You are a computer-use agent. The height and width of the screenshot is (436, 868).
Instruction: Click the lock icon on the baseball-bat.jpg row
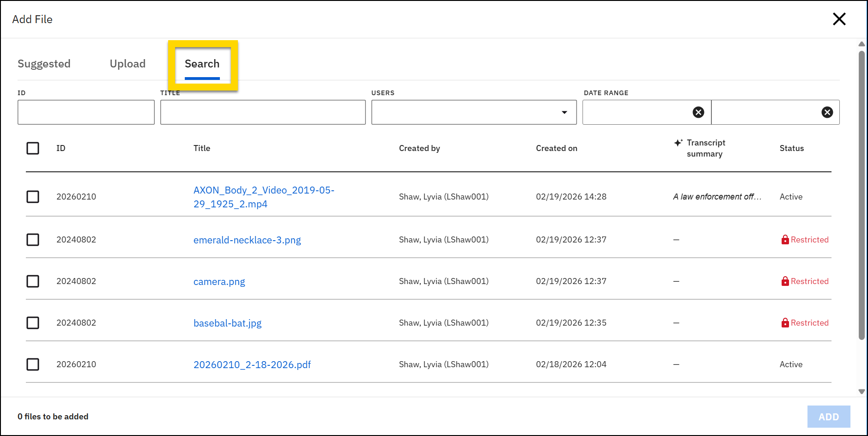(785, 322)
